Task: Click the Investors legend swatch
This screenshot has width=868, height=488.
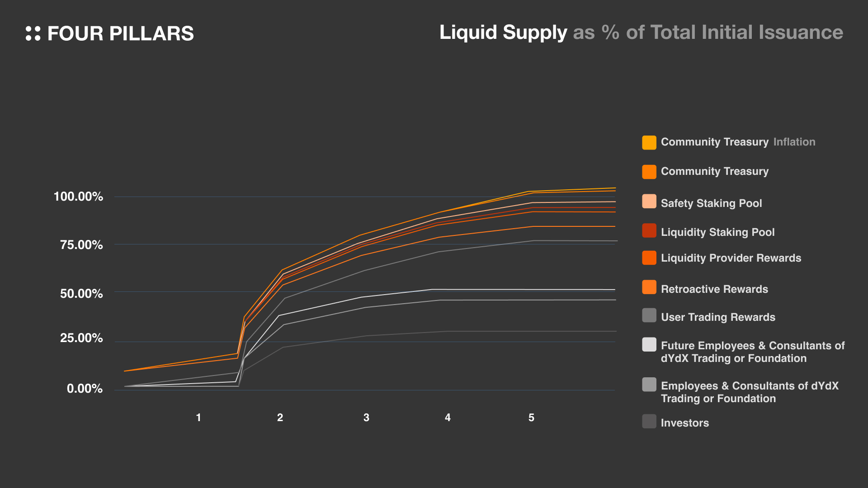Action: pyautogui.click(x=649, y=421)
